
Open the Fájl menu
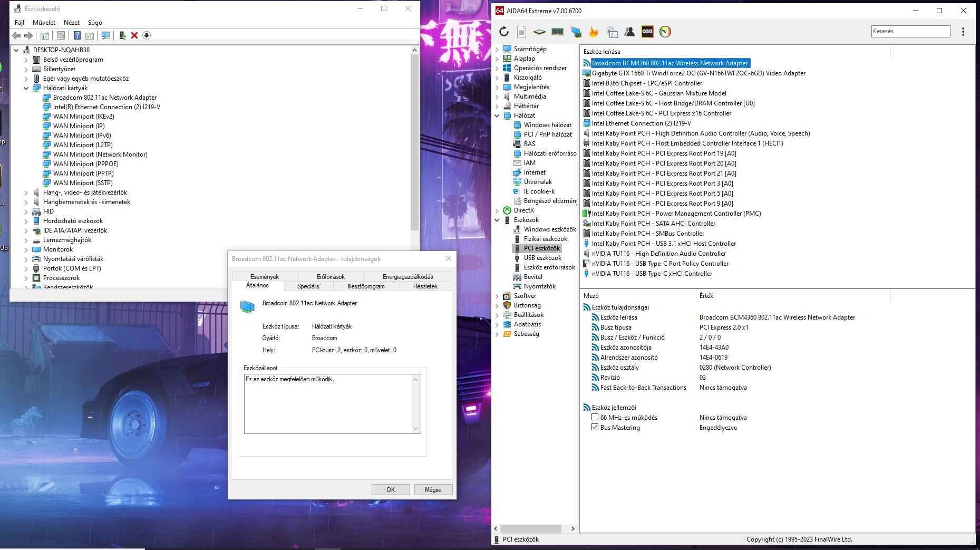[x=20, y=23]
